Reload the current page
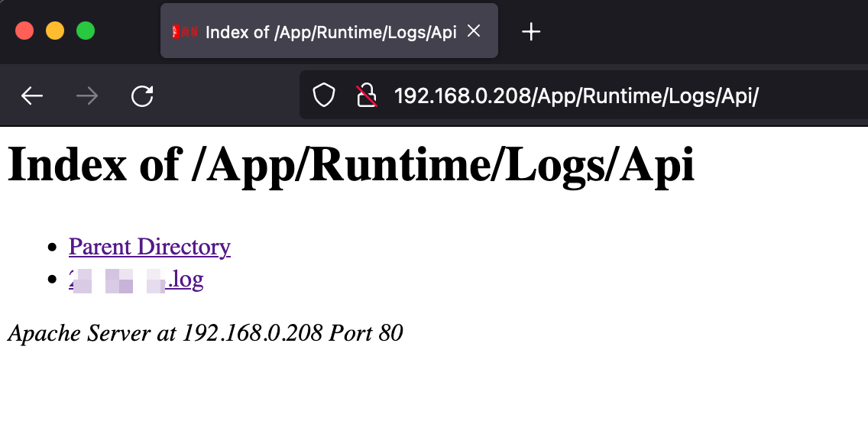Screen dimensions: 868x437 point(142,96)
